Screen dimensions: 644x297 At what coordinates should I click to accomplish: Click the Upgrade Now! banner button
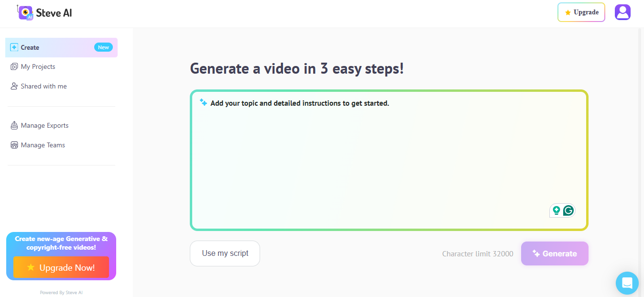[61, 267]
